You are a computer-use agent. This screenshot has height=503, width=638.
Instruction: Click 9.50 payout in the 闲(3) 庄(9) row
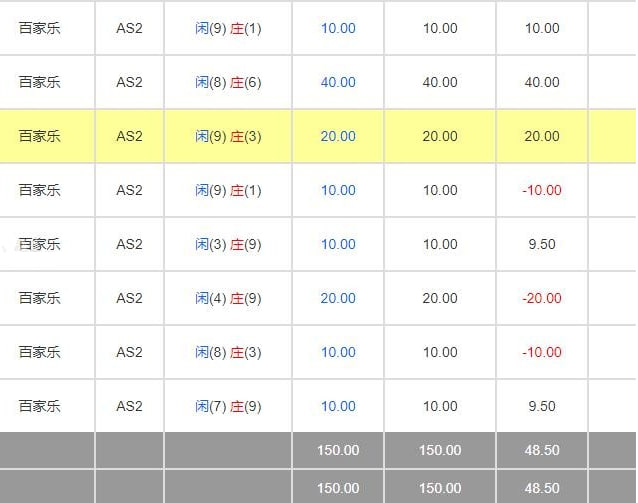(542, 244)
